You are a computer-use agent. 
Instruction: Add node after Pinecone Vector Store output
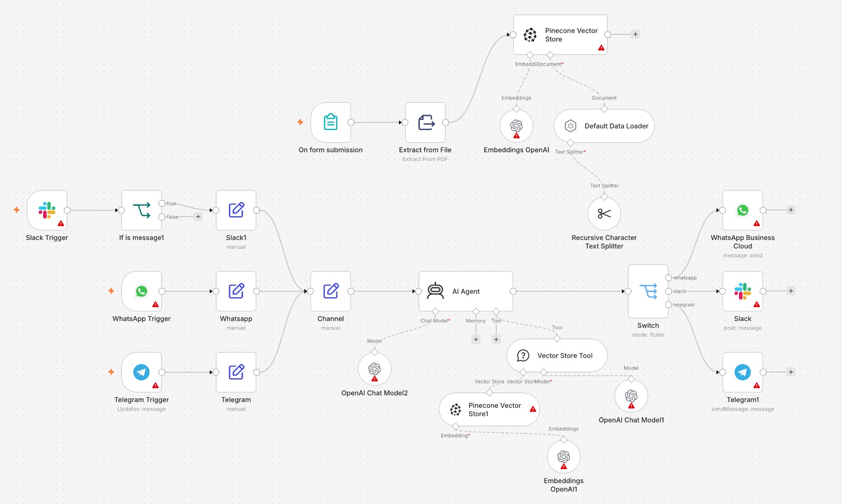pyautogui.click(x=635, y=34)
